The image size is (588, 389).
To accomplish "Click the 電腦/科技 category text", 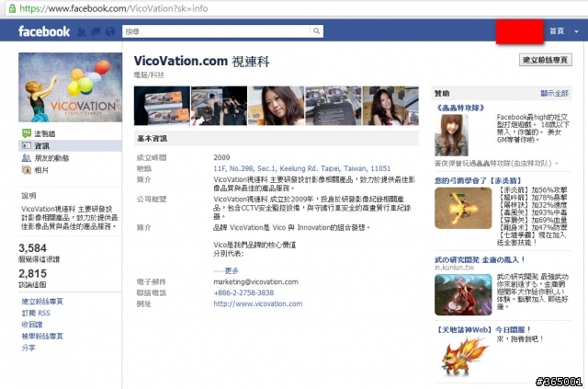I will 149,75.
